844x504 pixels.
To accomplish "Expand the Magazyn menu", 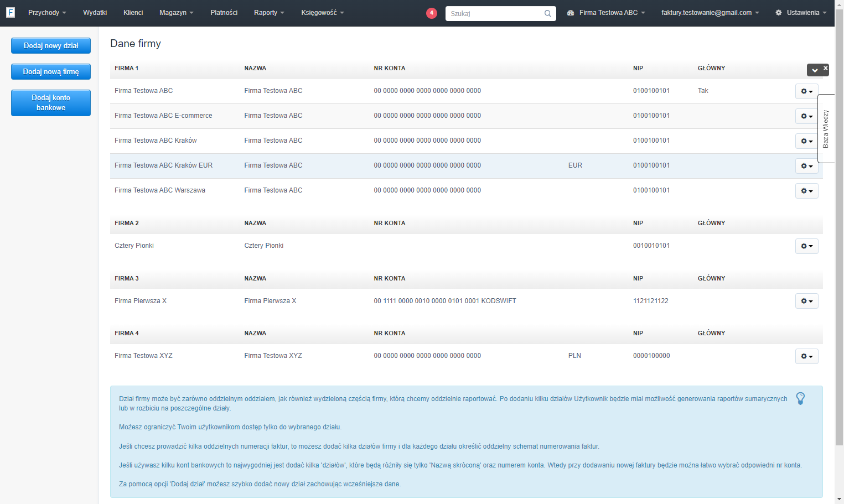I will (x=176, y=13).
